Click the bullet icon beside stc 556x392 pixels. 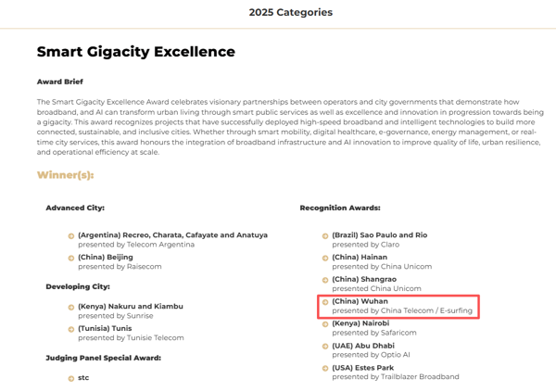tap(71, 378)
